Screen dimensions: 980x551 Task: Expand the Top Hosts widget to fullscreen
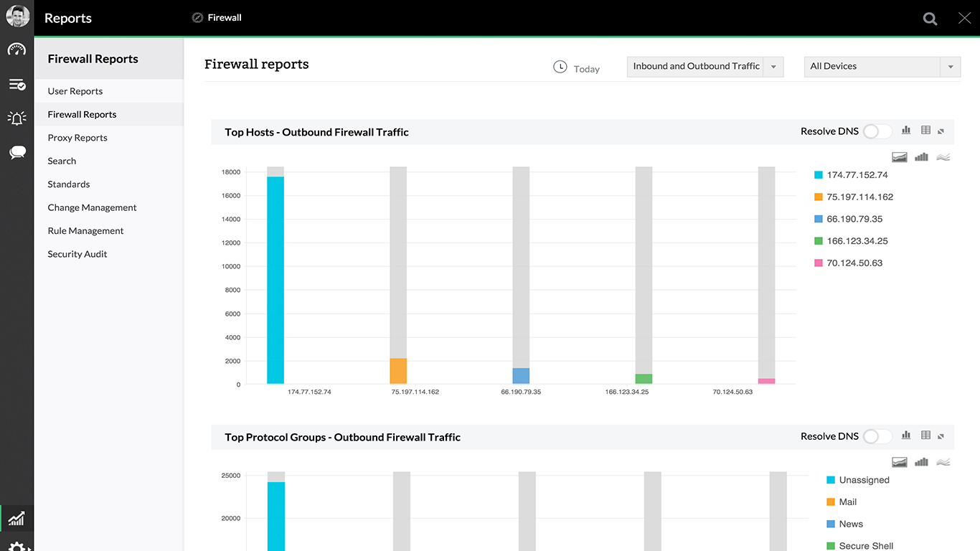pyautogui.click(x=941, y=131)
